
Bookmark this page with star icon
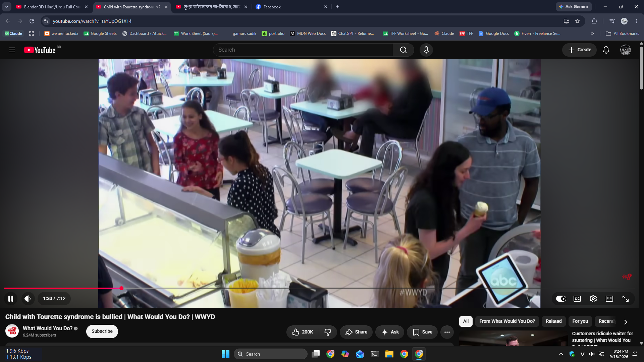(x=577, y=21)
